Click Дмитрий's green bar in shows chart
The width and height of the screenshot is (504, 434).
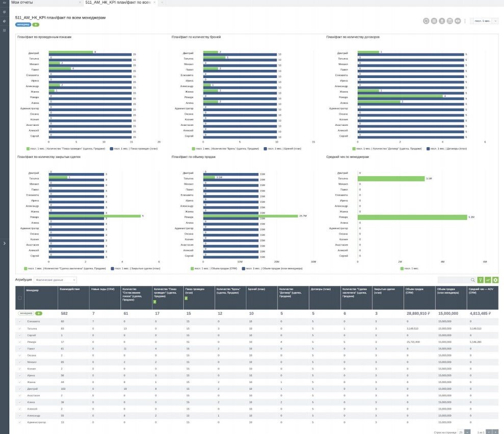[x=71, y=52]
